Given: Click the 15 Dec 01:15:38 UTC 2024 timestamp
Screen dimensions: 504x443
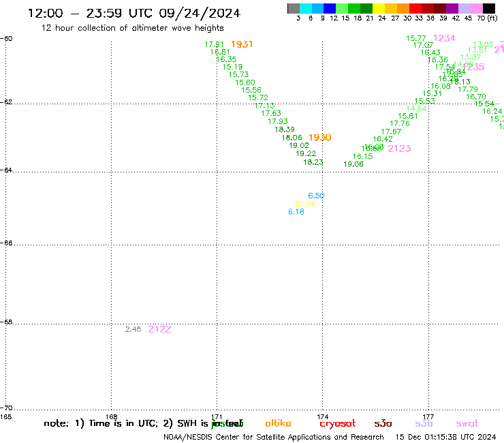Looking at the screenshot, I should pos(445,437).
